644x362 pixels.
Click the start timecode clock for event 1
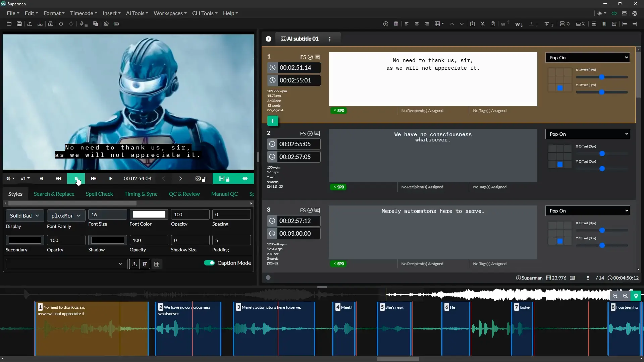[273, 68]
